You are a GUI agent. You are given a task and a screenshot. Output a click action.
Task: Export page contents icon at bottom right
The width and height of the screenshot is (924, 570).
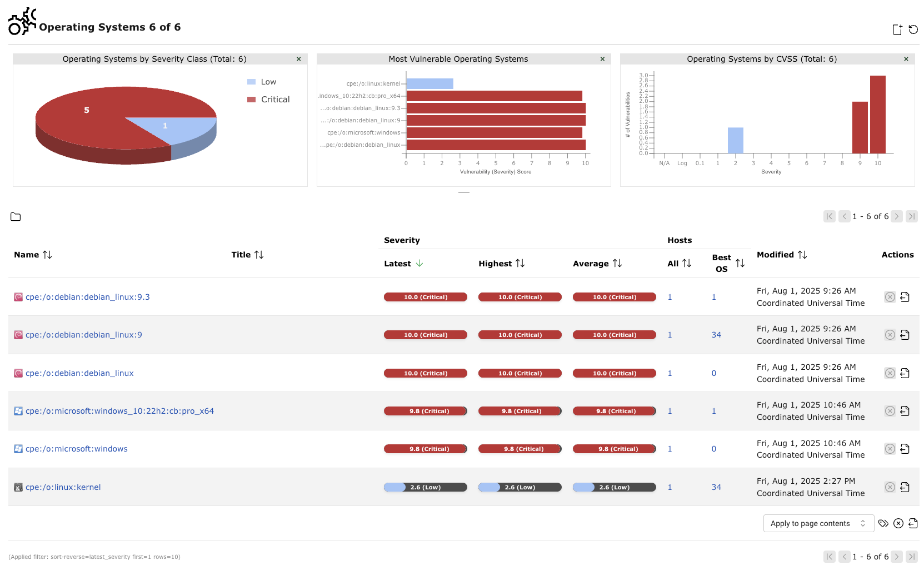click(913, 523)
